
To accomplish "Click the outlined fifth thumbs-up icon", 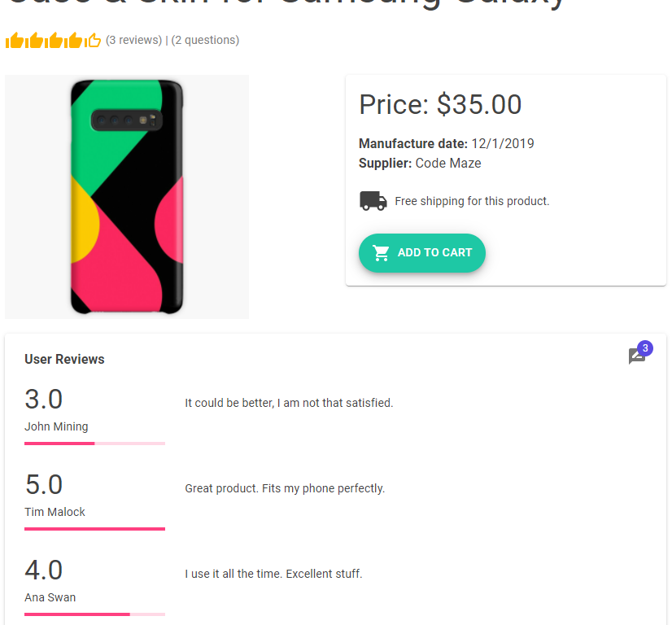I will point(93,41).
